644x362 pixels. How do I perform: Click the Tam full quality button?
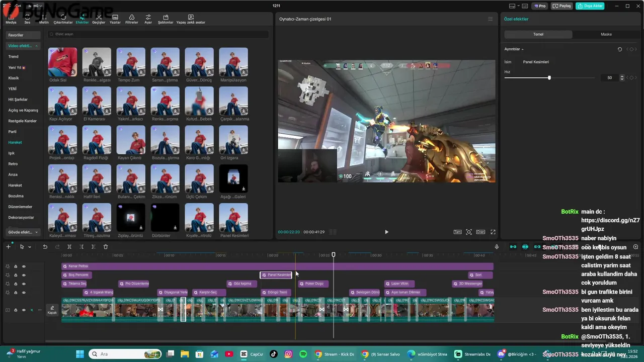tap(457, 232)
